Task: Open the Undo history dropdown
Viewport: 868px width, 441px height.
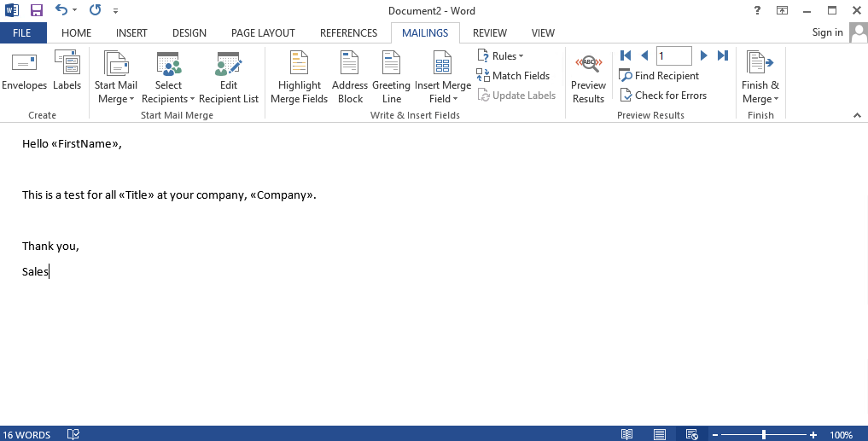Action: pyautogui.click(x=75, y=10)
